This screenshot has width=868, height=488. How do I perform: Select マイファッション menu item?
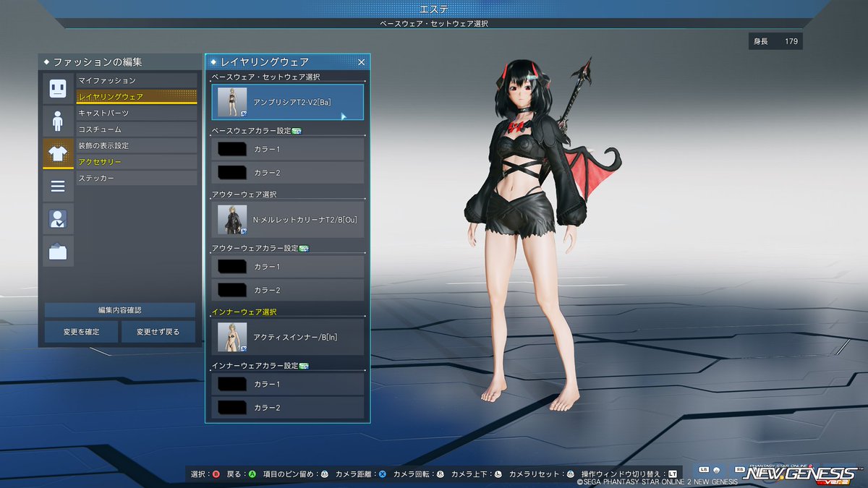point(137,80)
